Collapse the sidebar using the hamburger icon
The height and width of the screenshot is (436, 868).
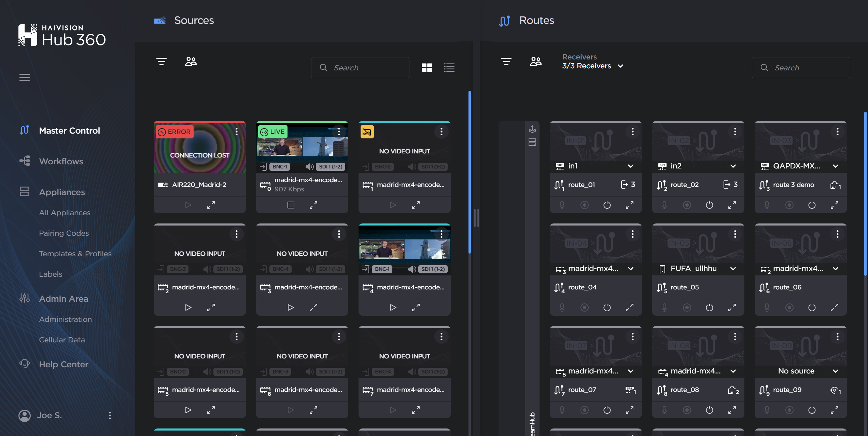tap(24, 77)
